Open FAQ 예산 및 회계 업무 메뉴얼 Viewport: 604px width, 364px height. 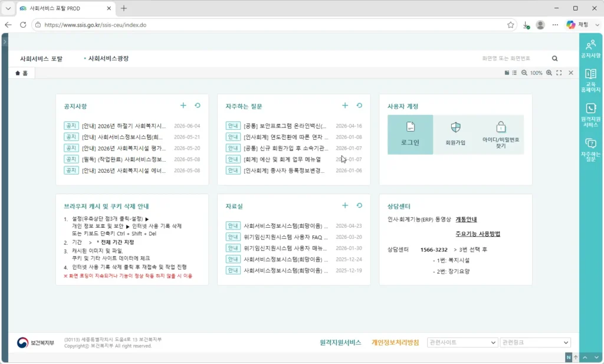point(282,159)
